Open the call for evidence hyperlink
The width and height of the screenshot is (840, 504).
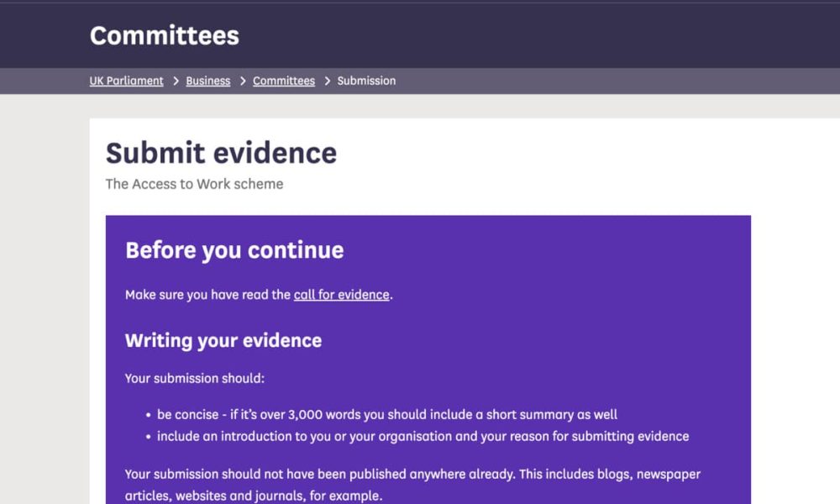point(340,295)
